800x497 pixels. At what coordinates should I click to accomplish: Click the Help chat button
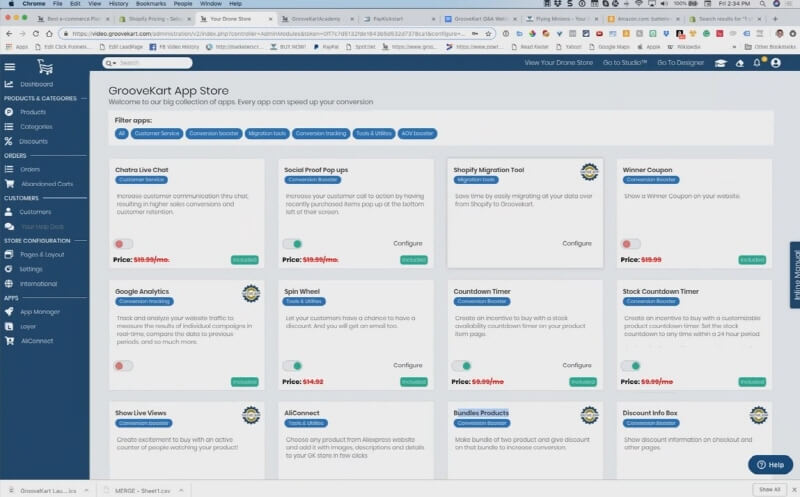(770, 465)
